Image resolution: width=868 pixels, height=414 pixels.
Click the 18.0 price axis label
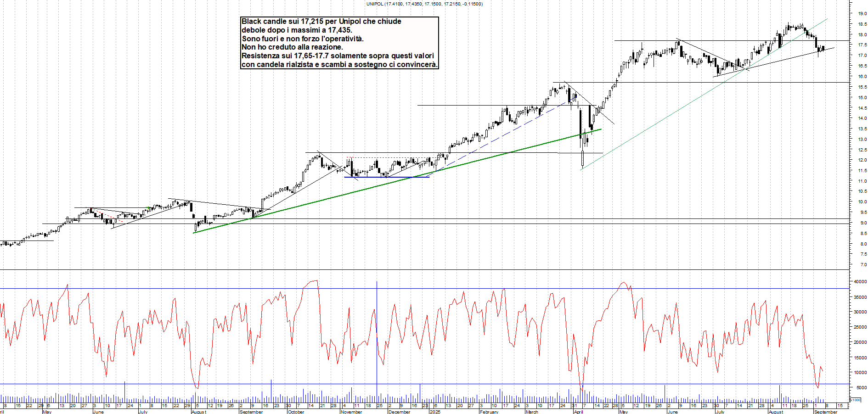point(862,35)
